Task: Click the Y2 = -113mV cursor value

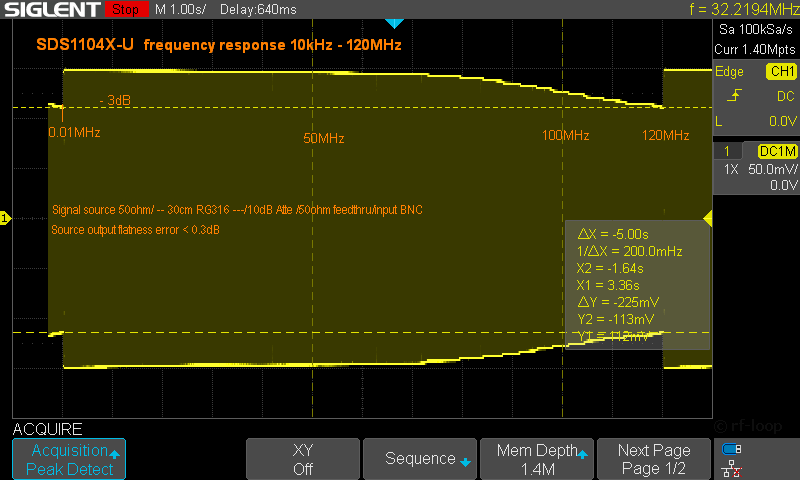Action: click(615, 319)
